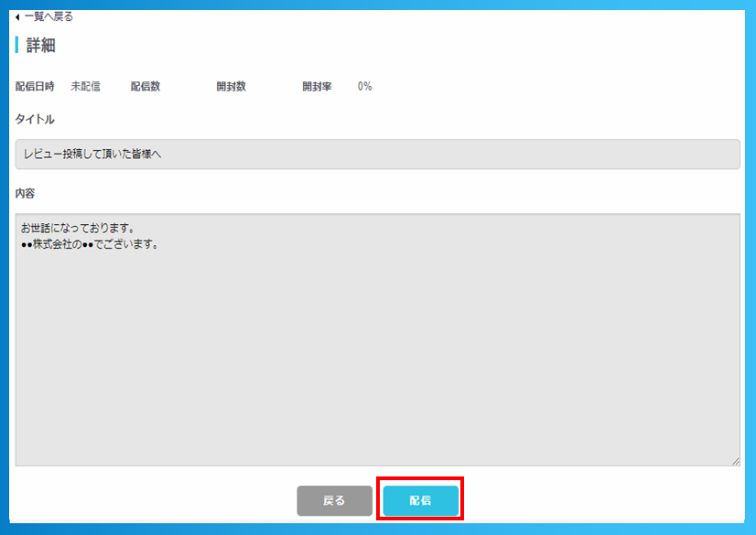756x535 pixels.
Task: Click the teal accent bar next to 詳細
Action: [x=16, y=42]
